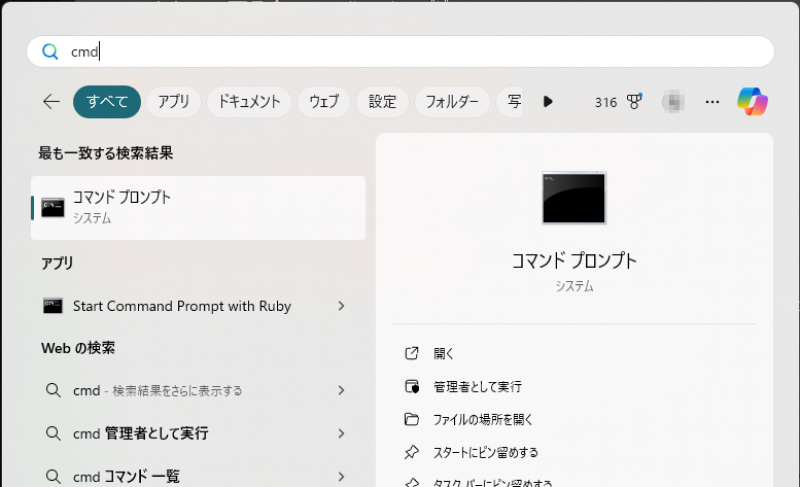Choose 管理者として実行 in the preview pane
Screen dimensions: 800x487
coord(478,387)
